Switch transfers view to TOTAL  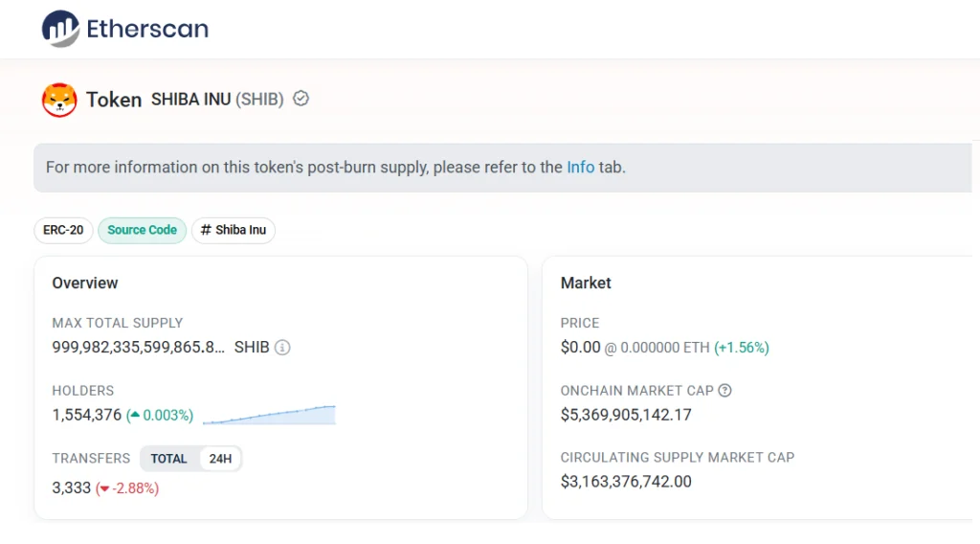click(x=168, y=459)
